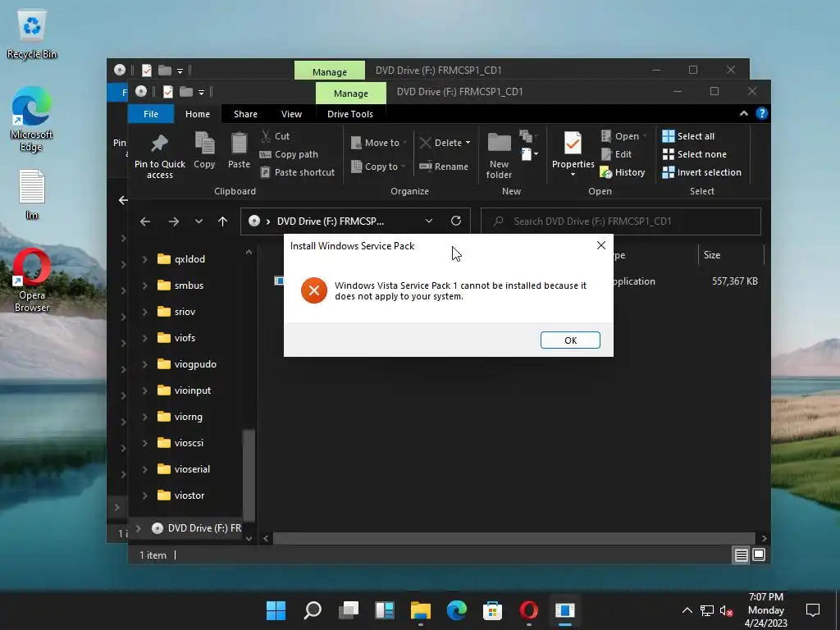Screen dimensions: 840x630
Task: Select the viorng folder
Action: tap(180, 417)
